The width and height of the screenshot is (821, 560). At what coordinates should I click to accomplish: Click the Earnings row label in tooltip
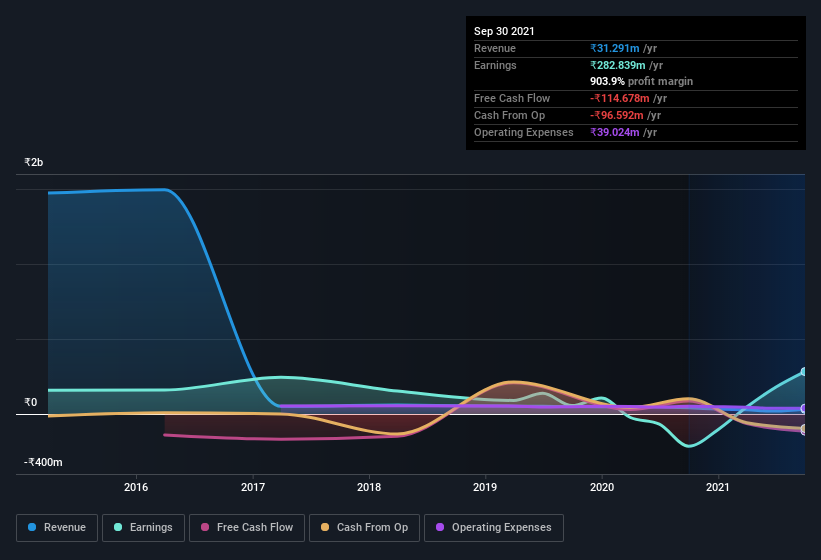coord(495,65)
